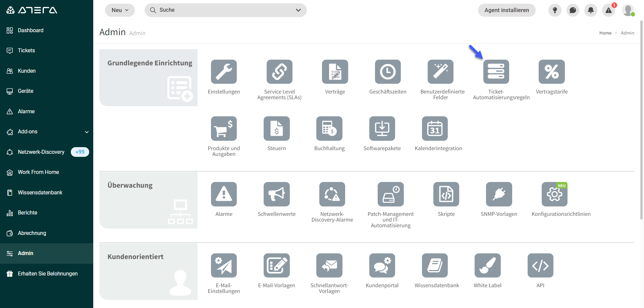
Task: Open the API code icon
Action: (x=540, y=265)
